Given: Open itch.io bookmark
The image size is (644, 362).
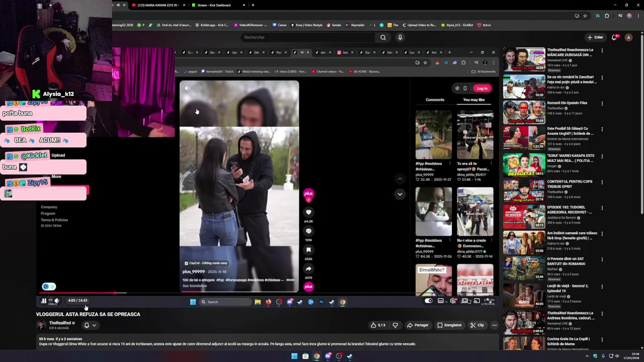Looking at the screenshot, I should click(484, 25).
